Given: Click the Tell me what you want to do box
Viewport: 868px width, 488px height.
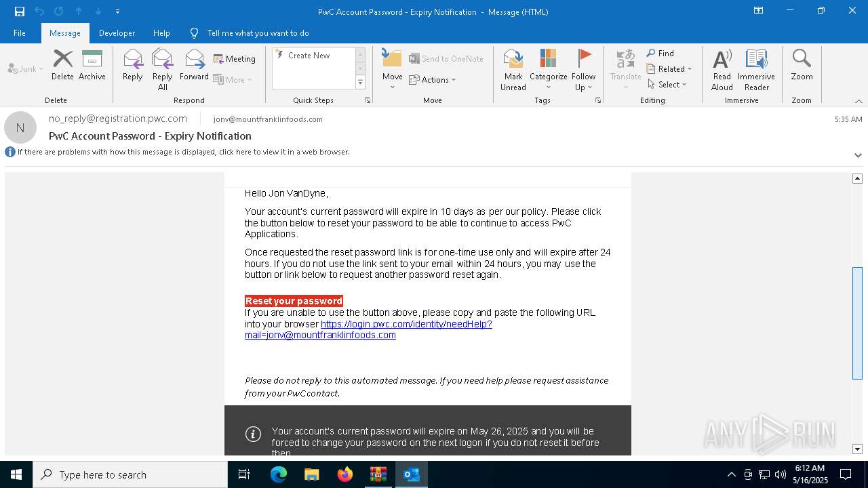Looking at the screenshot, I should (258, 33).
